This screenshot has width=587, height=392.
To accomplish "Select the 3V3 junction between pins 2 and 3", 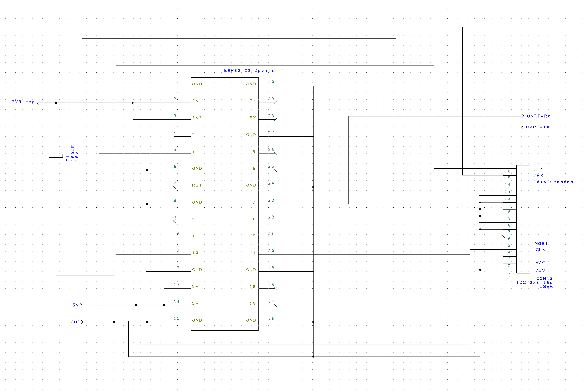I will click(133, 103).
